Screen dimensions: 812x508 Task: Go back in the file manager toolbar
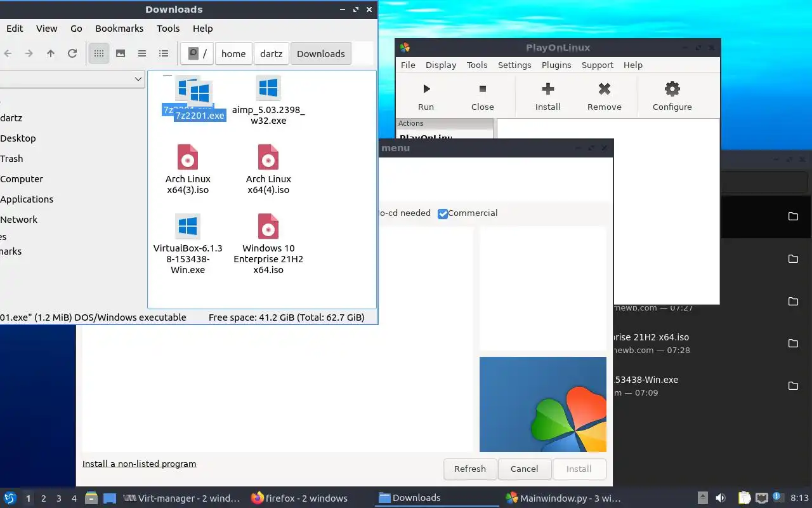pyautogui.click(x=8, y=54)
